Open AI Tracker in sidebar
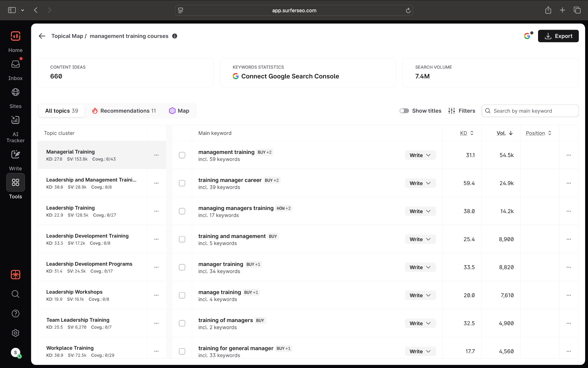Viewport: 588px width, 368px height. click(x=16, y=120)
